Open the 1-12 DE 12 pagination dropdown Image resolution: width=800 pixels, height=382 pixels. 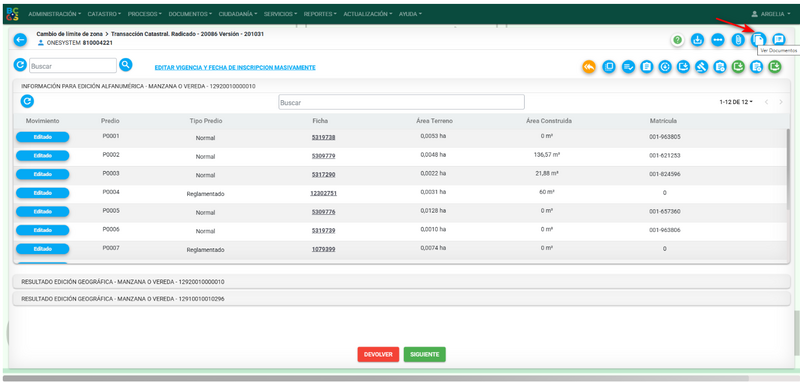(736, 102)
